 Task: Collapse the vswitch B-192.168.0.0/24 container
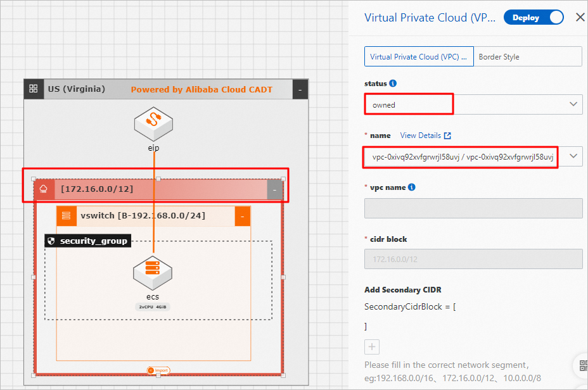coord(243,217)
